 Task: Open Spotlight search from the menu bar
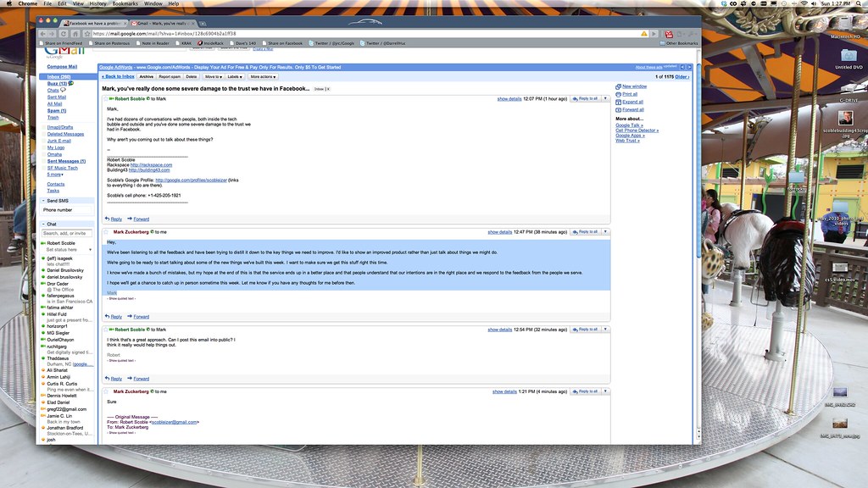(x=858, y=3)
